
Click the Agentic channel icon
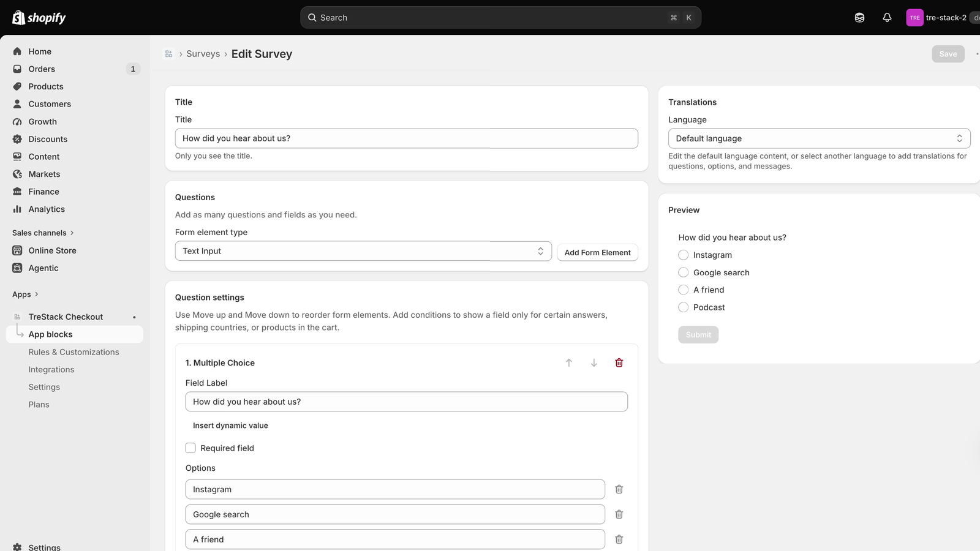pyautogui.click(x=17, y=268)
